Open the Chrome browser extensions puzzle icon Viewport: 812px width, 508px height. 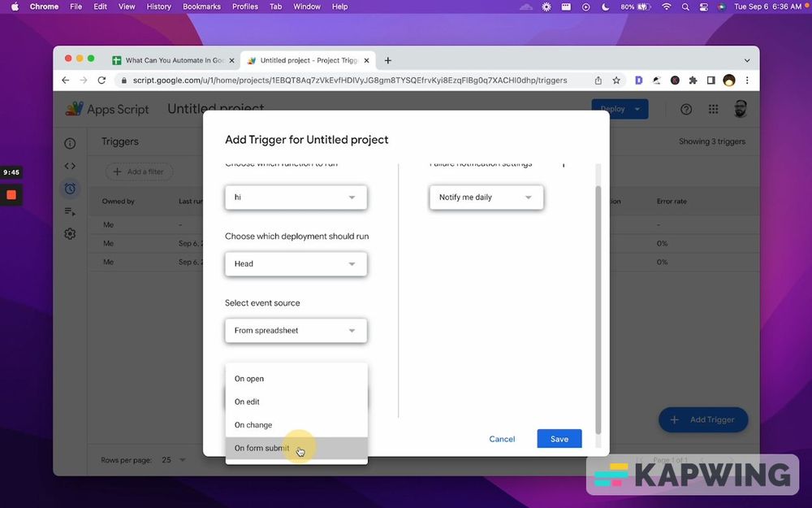(693, 80)
